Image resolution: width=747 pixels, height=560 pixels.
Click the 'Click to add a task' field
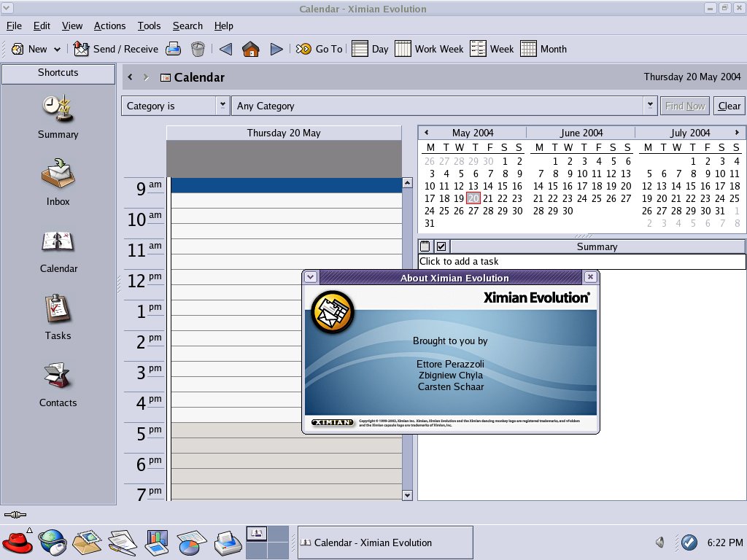tap(581, 261)
